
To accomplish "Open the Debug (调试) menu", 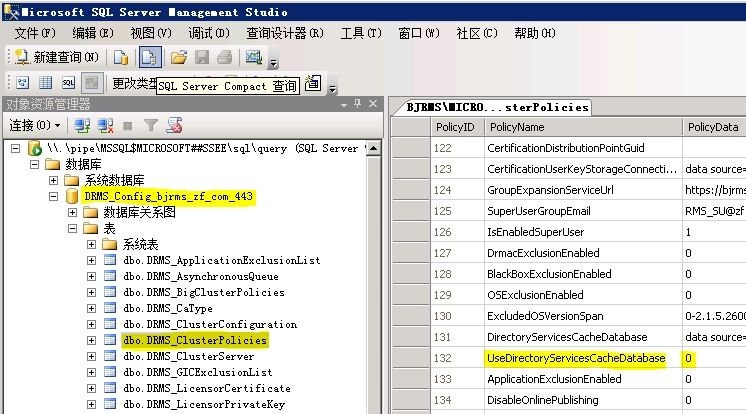I will pyautogui.click(x=209, y=33).
